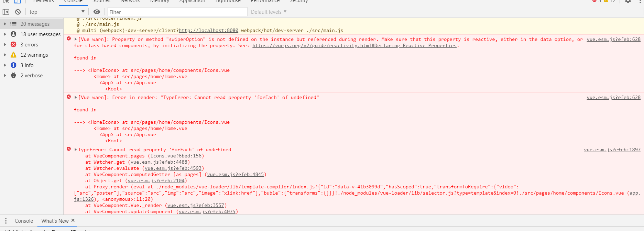644x231 pixels.
Task: Switch to the Lighthouse tab
Action: coord(228,2)
